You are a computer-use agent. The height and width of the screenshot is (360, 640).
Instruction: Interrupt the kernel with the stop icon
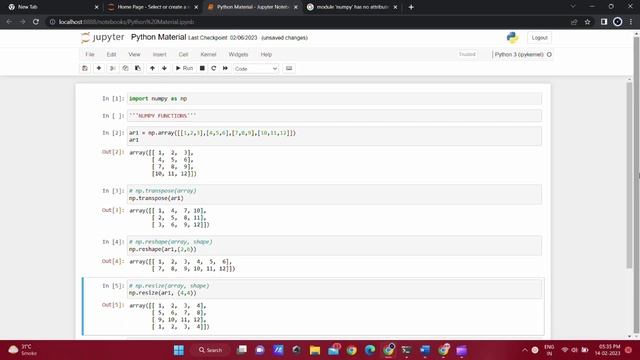coord(202,68)
